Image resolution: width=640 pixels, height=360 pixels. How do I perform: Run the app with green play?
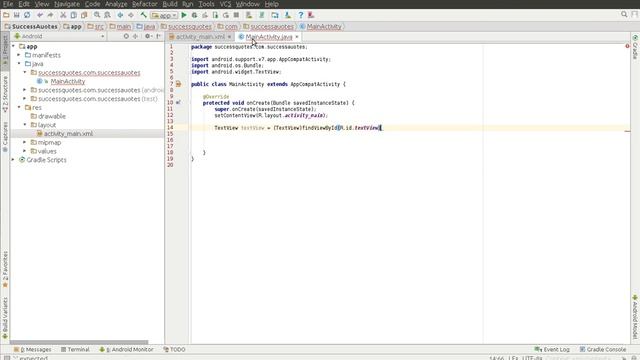pyautogui.click(x=184, y=15)
